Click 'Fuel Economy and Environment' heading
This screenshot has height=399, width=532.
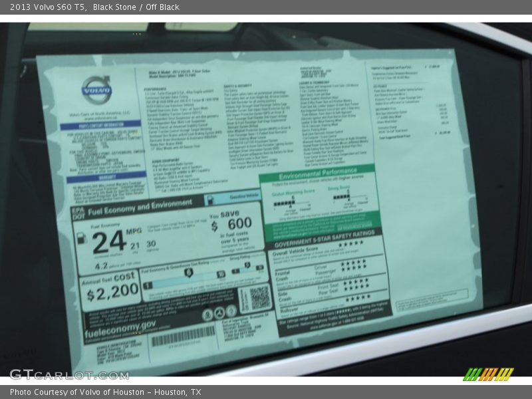(x=140, y=207)
